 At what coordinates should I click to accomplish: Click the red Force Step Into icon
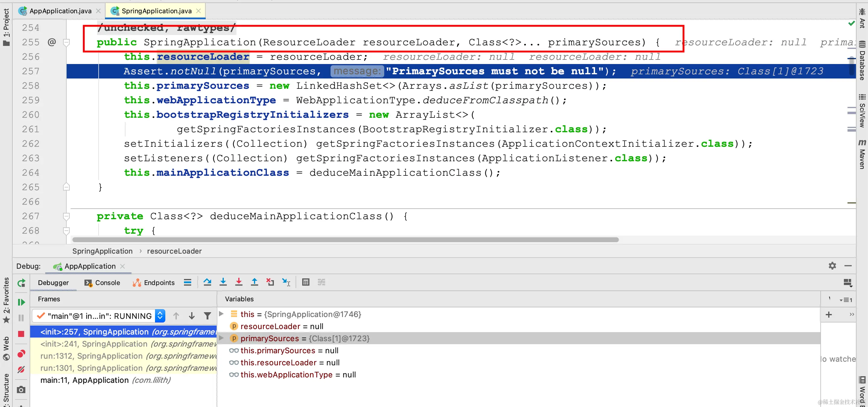[x=239, y=282]
